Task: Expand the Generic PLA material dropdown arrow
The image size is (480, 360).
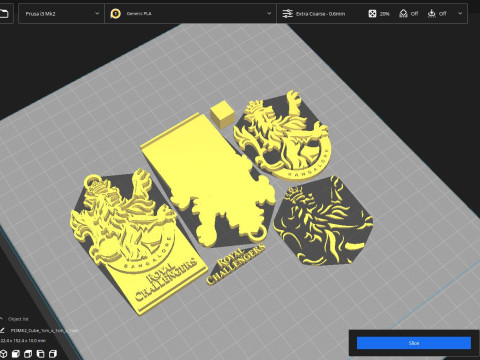Action: [269, 14]
